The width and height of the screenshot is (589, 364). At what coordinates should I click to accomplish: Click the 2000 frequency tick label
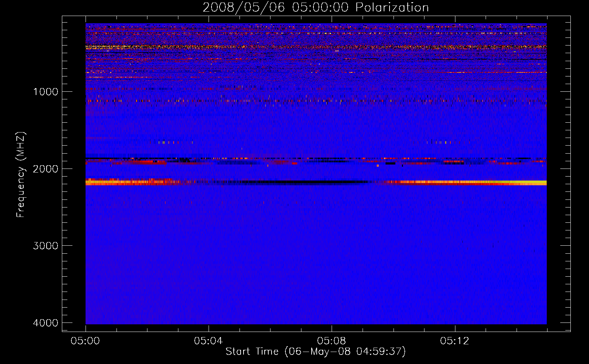(46, 169)
